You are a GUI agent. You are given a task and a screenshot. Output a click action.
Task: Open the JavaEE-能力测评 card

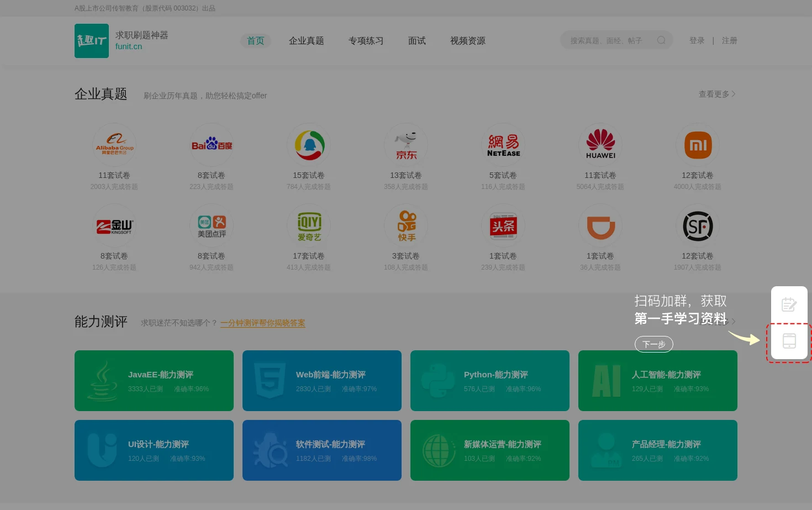click(x=154, y=381)
